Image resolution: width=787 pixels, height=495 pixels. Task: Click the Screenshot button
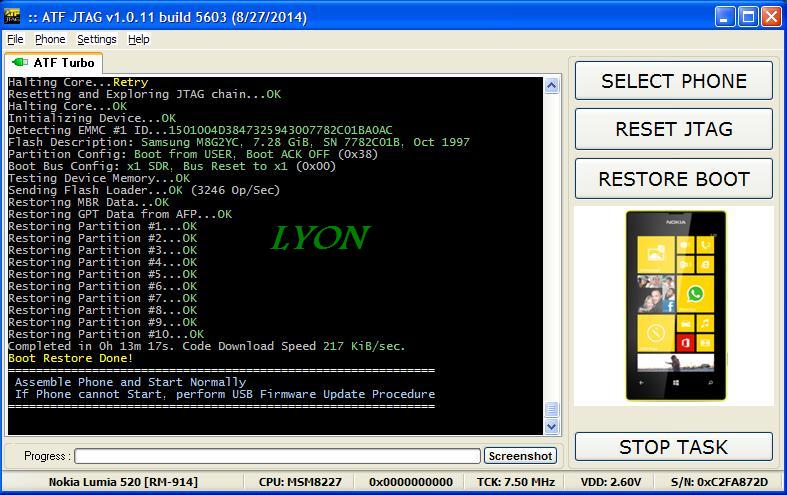click(520, 456)
